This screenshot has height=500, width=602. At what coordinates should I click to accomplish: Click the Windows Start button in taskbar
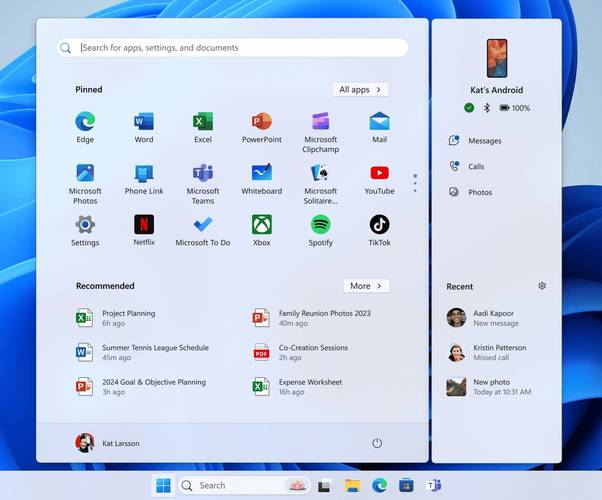point(164,485)
